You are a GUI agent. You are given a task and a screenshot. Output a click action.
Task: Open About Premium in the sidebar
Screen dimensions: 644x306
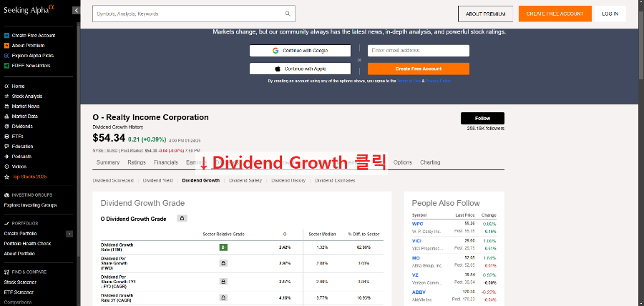tap(28, 46)
